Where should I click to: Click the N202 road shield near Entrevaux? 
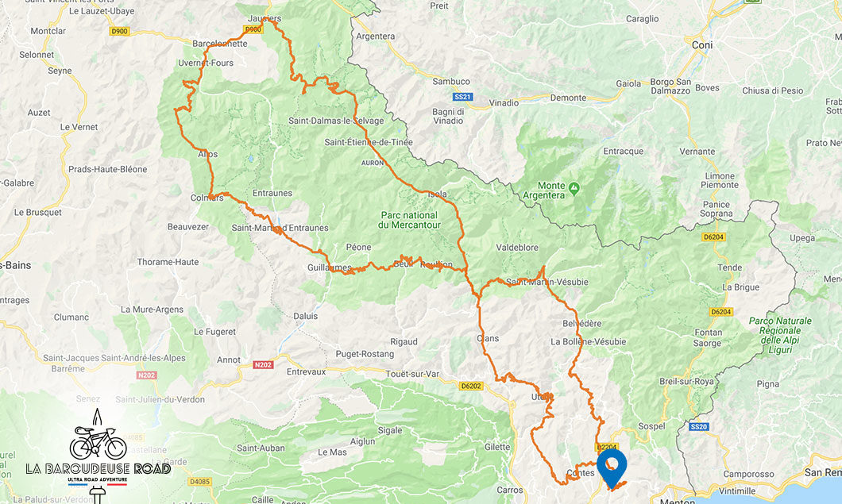click(263, 365)
